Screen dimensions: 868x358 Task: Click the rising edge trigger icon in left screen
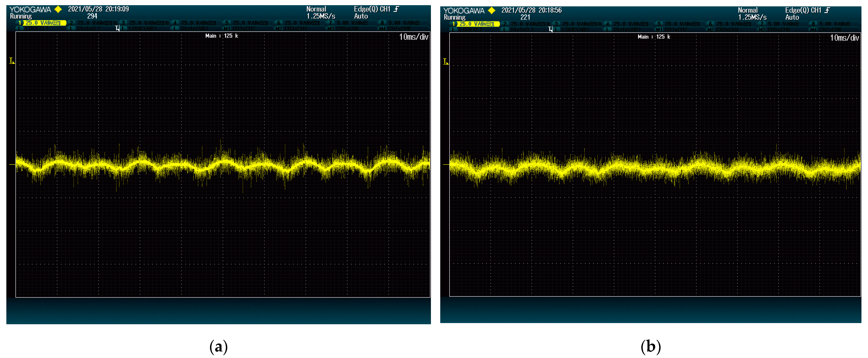point(397,9)
